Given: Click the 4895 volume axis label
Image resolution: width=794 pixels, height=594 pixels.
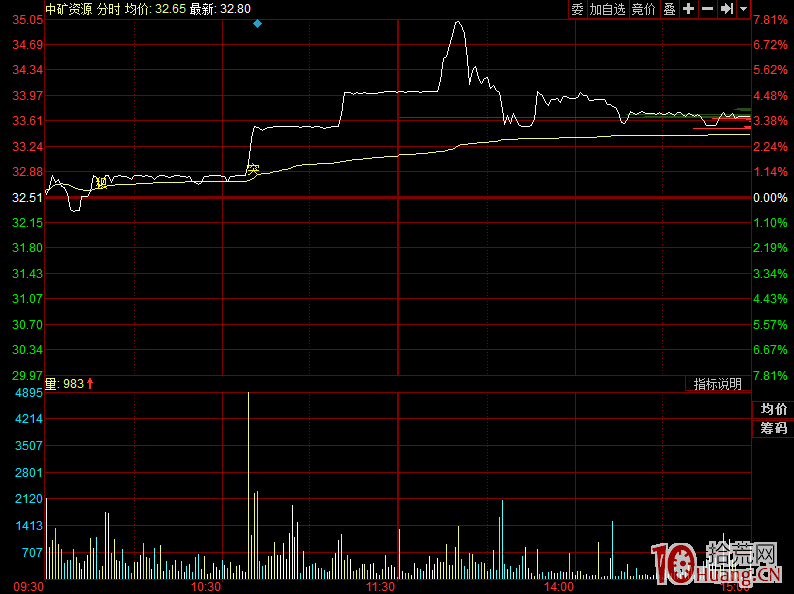Looking at the screenshot, I should (29, 393).
